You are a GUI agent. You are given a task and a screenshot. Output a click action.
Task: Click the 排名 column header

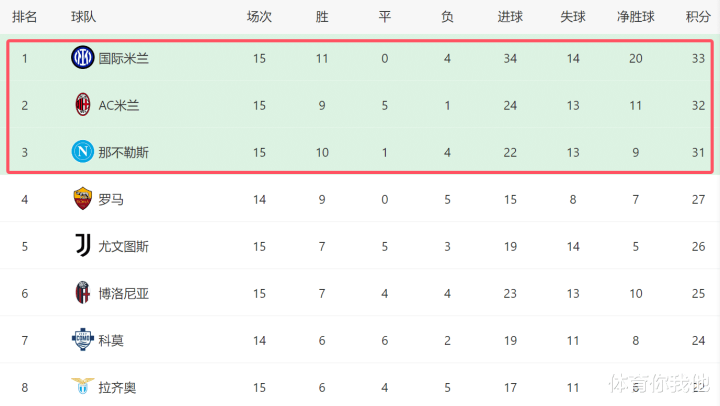pyautogui.click(x=24, y=16)
